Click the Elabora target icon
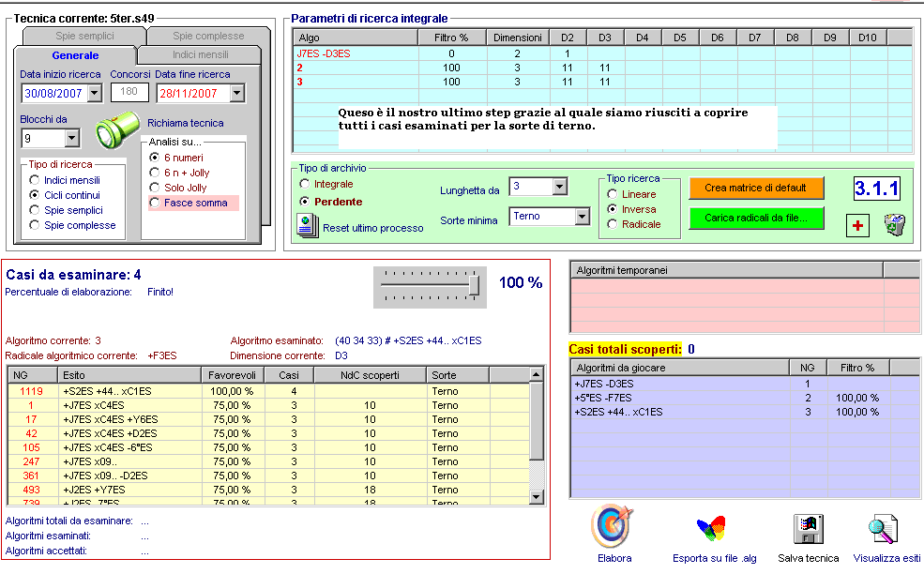Image resolution: width=924 pixels, height=574 pixels. coord(613,525)
